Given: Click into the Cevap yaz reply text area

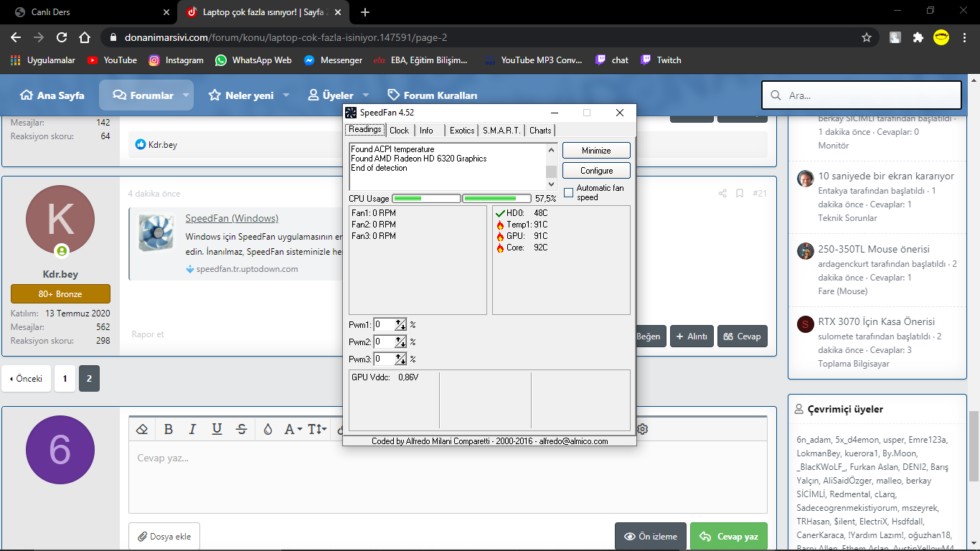Looking at the screenshot, I should (448, 477).
